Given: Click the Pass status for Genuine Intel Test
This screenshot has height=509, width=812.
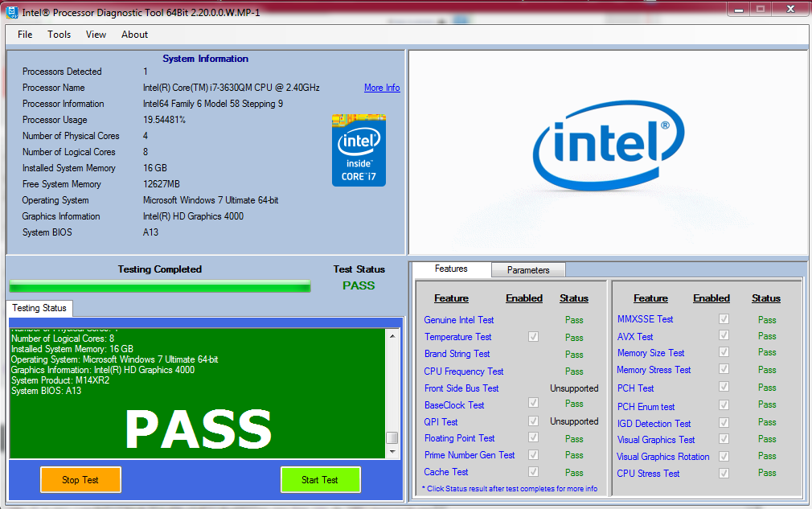Looking at the screenshot, I should [x=574, y=320].
